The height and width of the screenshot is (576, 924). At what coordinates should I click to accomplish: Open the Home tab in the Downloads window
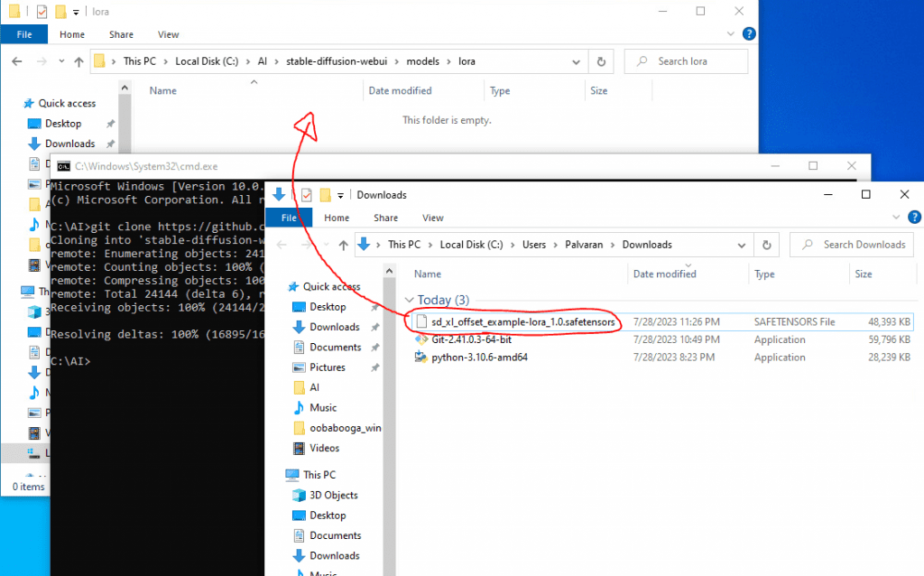(x=337, y=218)
